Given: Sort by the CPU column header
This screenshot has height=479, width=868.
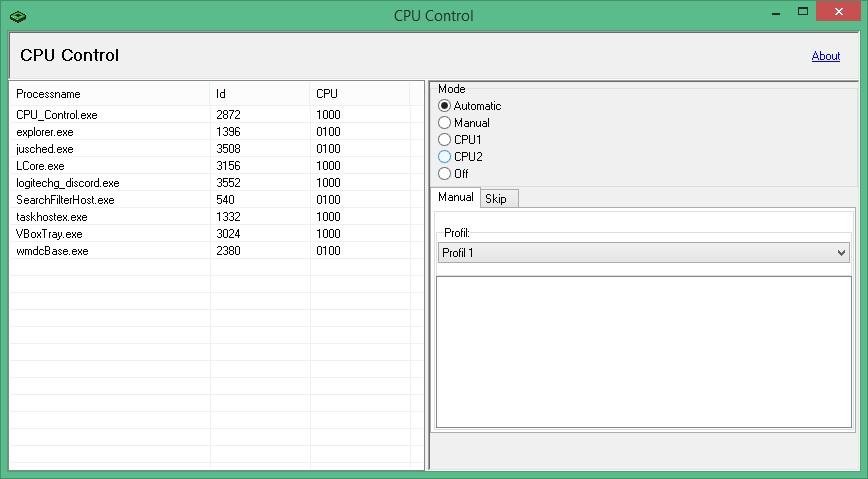Looking at the screenshot, I should 359,94.
